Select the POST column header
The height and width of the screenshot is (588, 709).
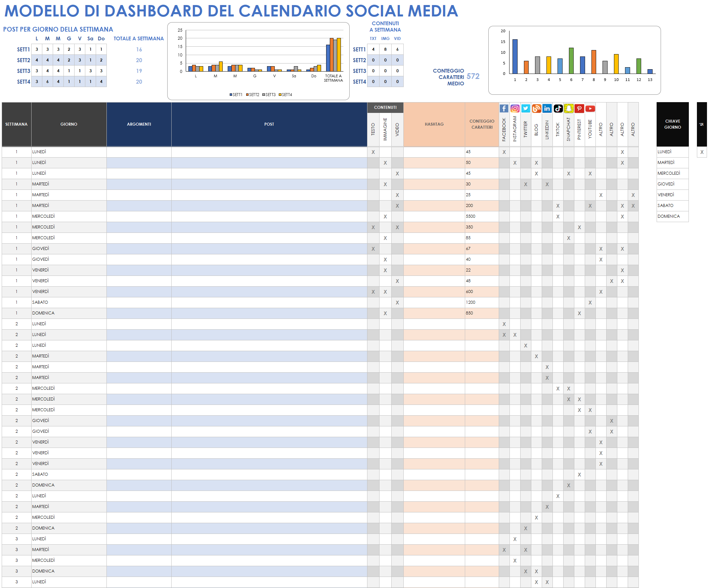[269, 124]
